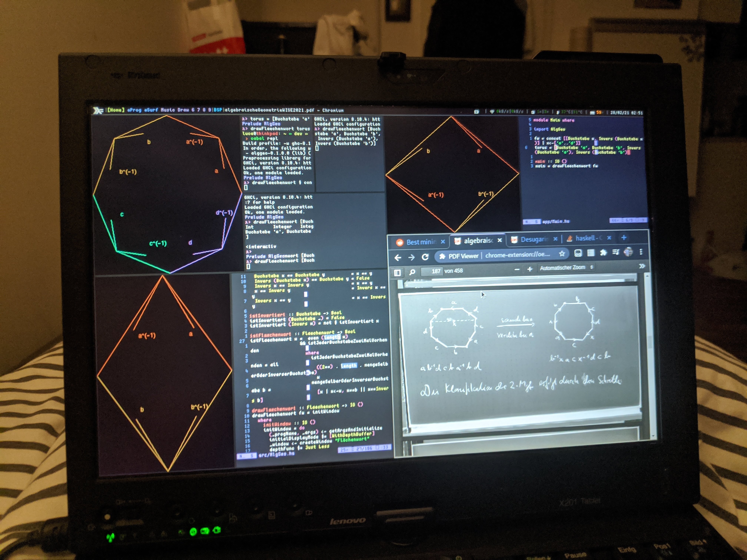Image resolution: width=747 pixels, height=560 pixels.
Task: Open a new browser tab
Action: tap(624, 238)
